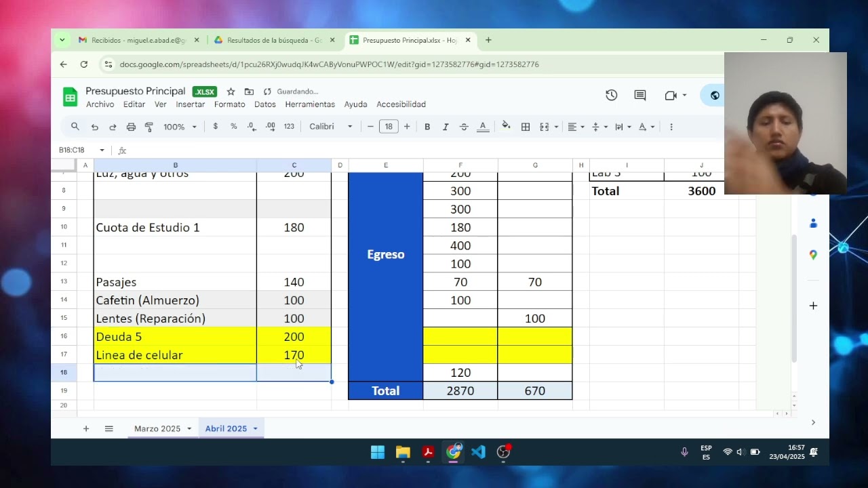Open Google Sheets home icon
The image size is (868, 488).
(x=71, y=97)
